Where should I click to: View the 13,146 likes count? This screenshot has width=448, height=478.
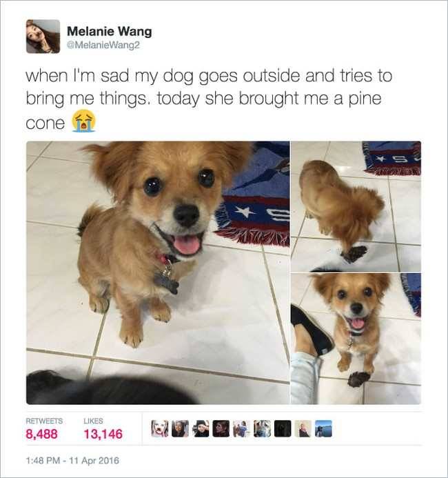click(x=103, y=434)
